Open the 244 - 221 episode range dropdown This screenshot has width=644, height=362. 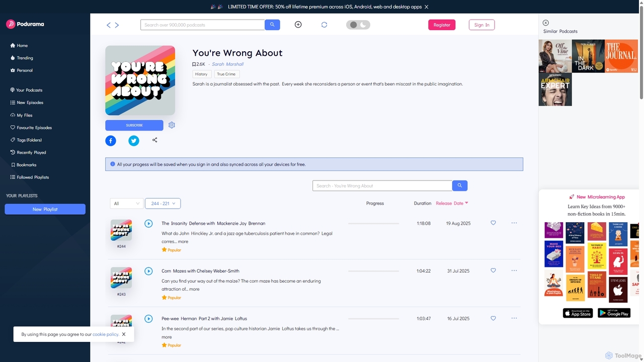[163, 204]
